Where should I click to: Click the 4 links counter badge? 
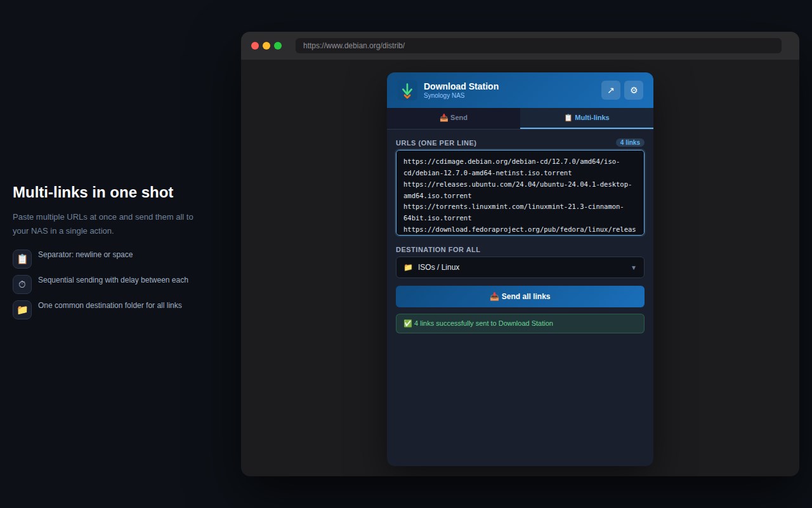point(630,143)
